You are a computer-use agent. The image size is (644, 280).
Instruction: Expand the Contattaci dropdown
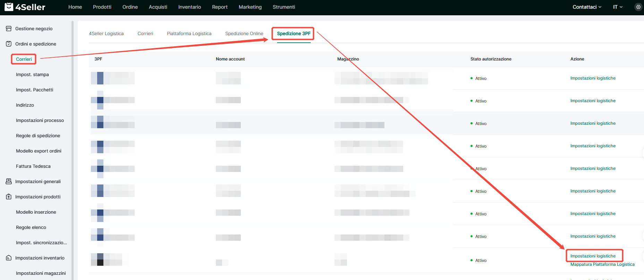pos(587,7)
